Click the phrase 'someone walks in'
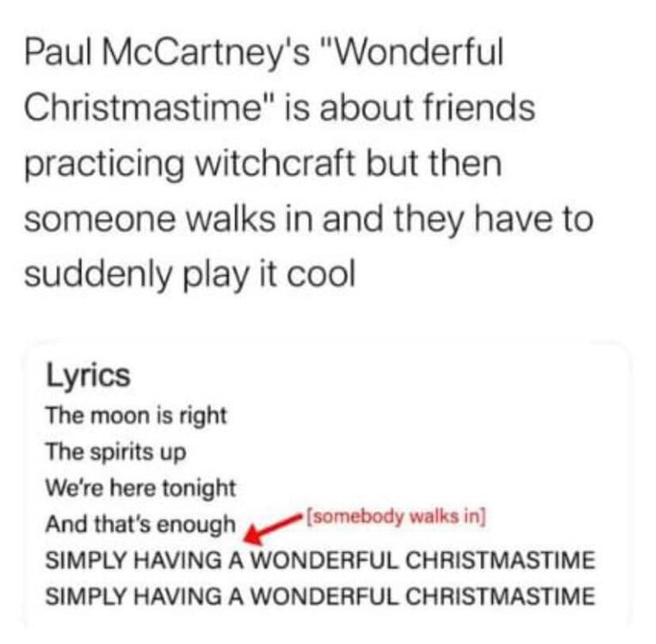656x644 pixels. click(169, 219)
